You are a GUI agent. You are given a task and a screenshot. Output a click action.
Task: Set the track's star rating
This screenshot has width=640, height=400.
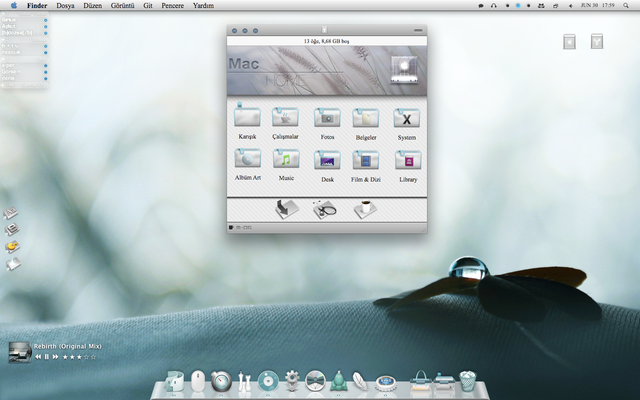(80, 356)
